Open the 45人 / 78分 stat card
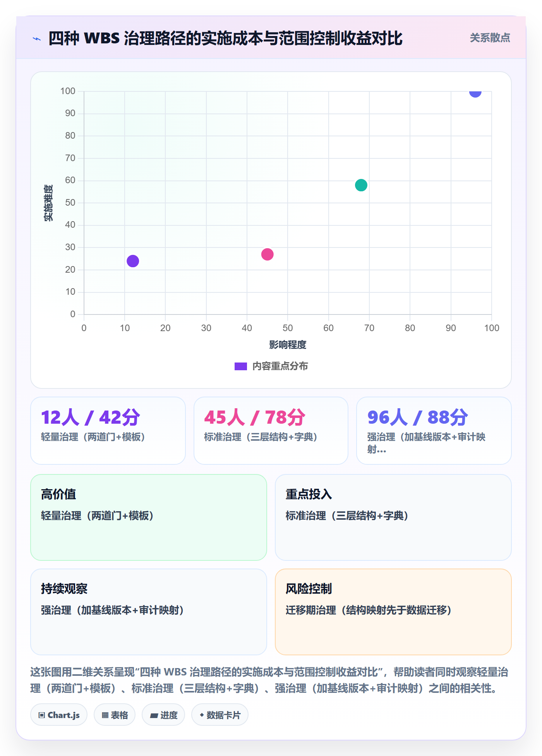Image resolution: width=542 pixels, height=756 pixels. 271,431
